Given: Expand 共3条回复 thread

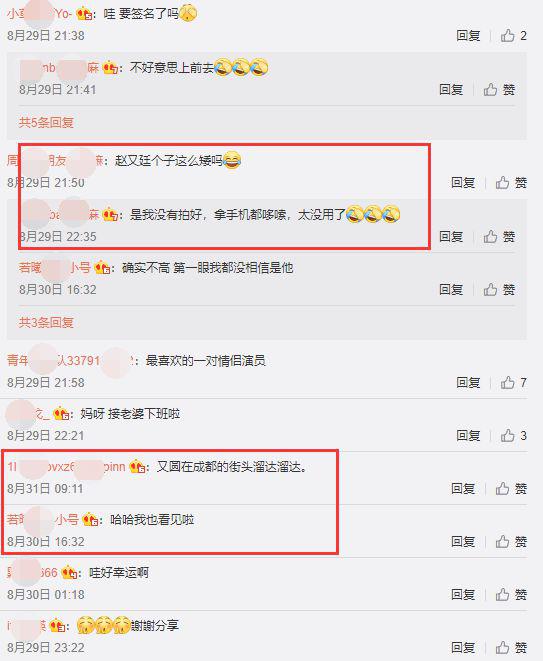Looking at the screenshot, I should 46,322.
